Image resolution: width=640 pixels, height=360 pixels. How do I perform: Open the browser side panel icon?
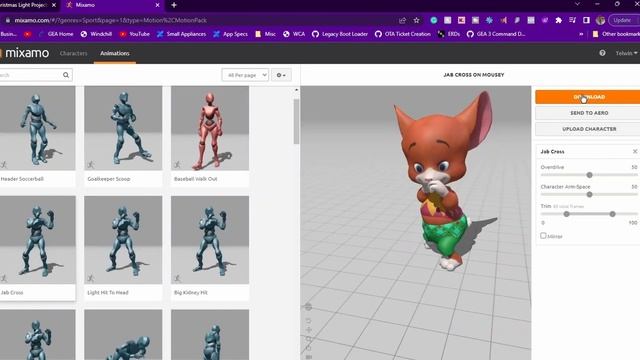tap(586, 20)
